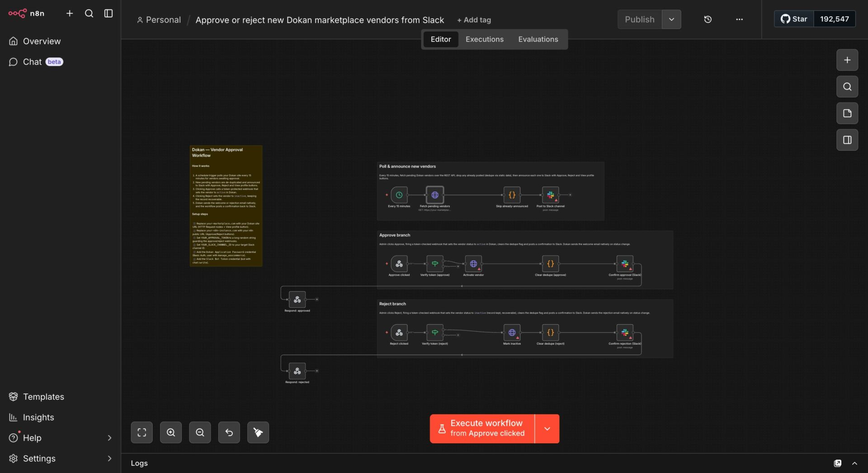Viewport: 868px width, 473px height.
Task: Expand the Logs panel chevron
Action: (x=854, y=463)
